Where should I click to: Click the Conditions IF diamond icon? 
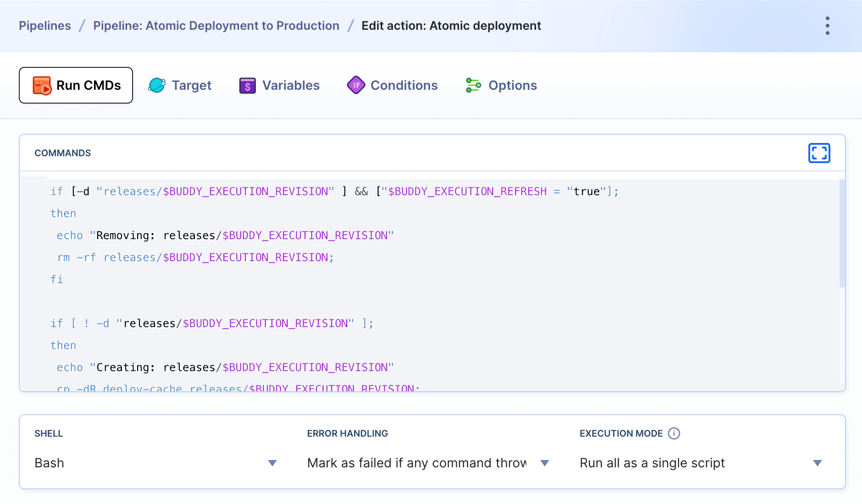coord(356,85)
